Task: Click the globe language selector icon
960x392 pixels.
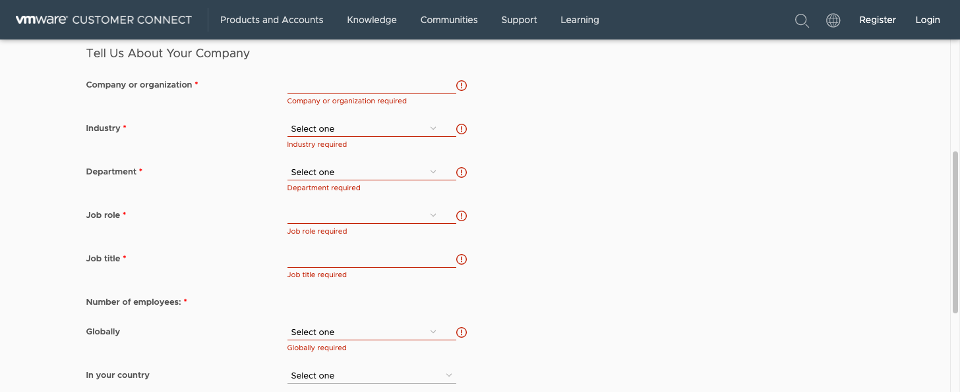Action: tap(833, 20)
